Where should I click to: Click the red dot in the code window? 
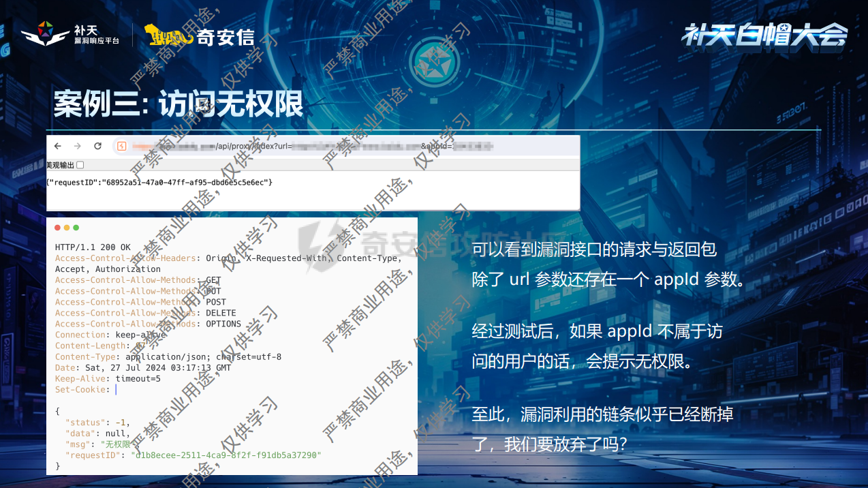(58, 228)
